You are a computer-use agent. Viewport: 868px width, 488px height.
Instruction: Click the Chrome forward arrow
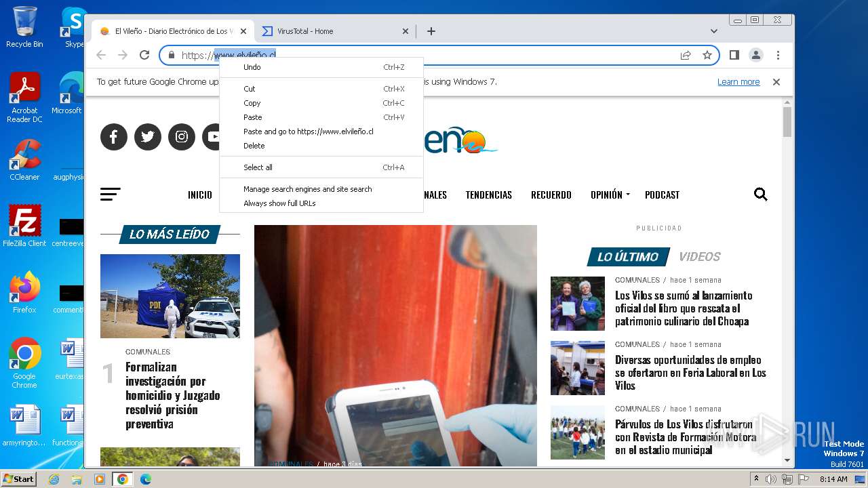(123, 55)
